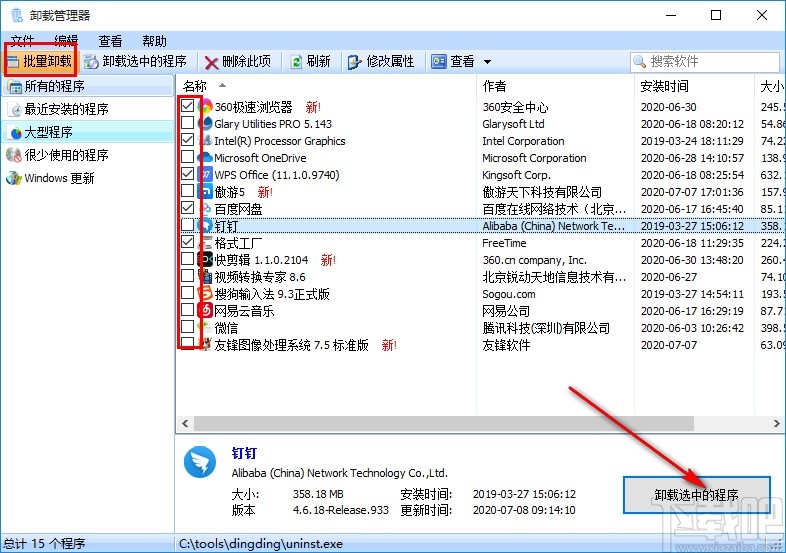Select Windows 更新 category
Image resolution: width=786 pixels, height=553 pixels.
pos(88,178)
